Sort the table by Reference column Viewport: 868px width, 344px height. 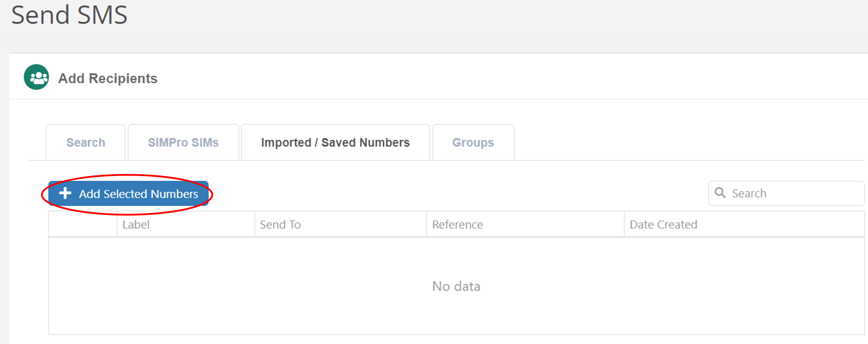pos(458,224)
